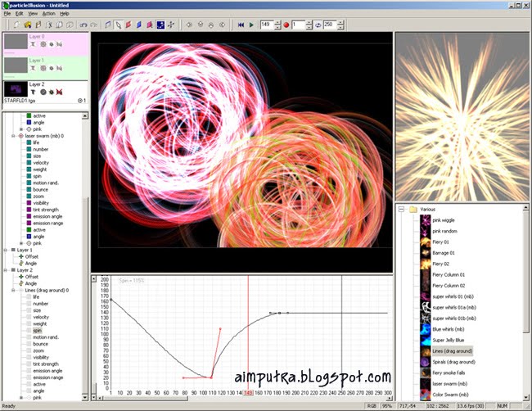Image resolution: width=532 pixels, height=411 pixels.
Task: Open the Help menu
Action: (x=65, y=14)
